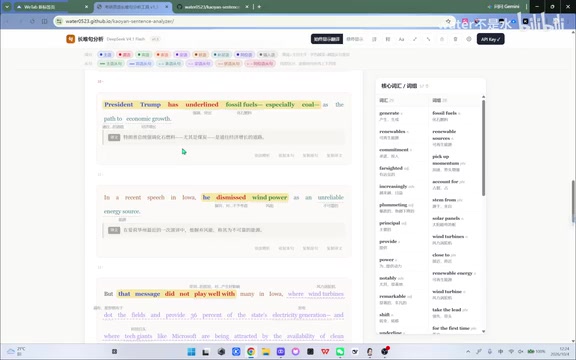Toggle the pink last clause legend chip
The image size is (576, 360).
(260, 64)
